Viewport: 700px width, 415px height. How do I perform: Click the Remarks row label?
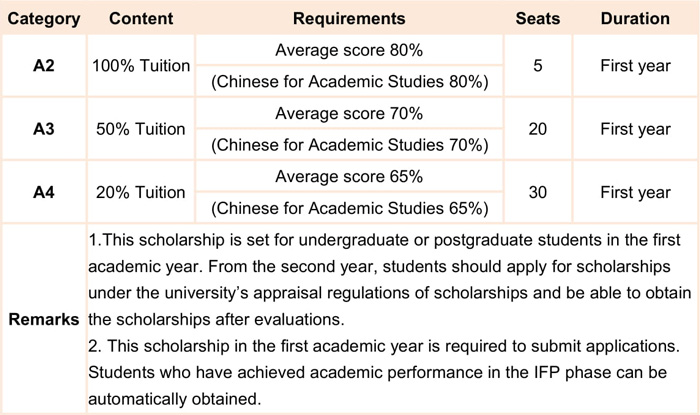click(43, 320)
